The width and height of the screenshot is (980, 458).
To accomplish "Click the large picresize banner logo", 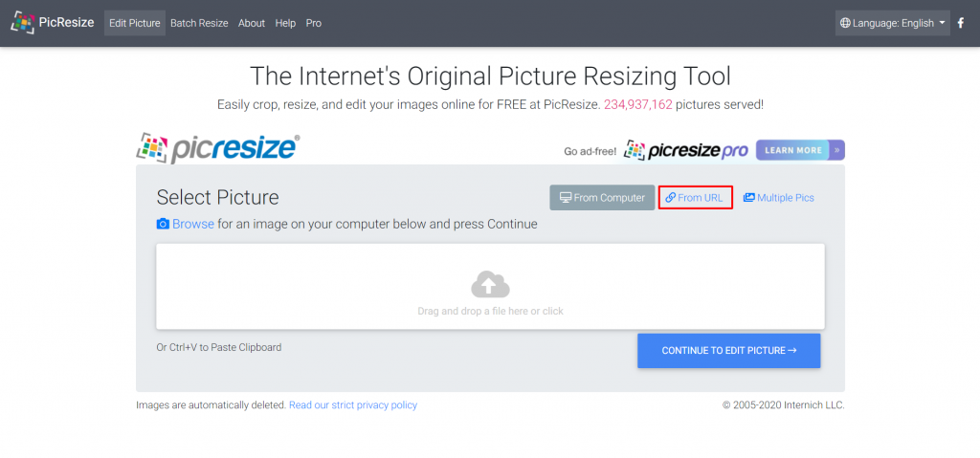I will point(218,148).
